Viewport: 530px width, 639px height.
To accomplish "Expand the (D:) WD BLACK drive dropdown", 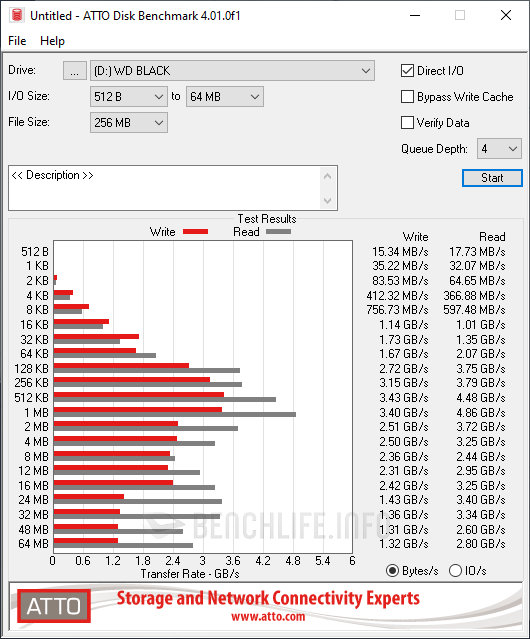I will [232, 71].
